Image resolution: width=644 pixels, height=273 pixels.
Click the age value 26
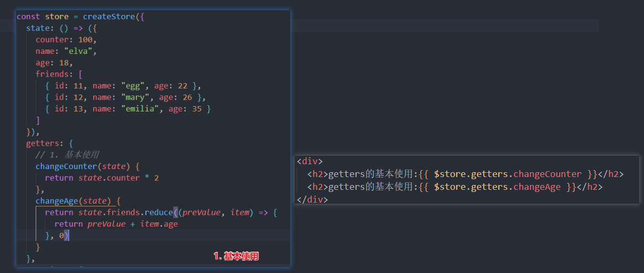click(185, 97)
